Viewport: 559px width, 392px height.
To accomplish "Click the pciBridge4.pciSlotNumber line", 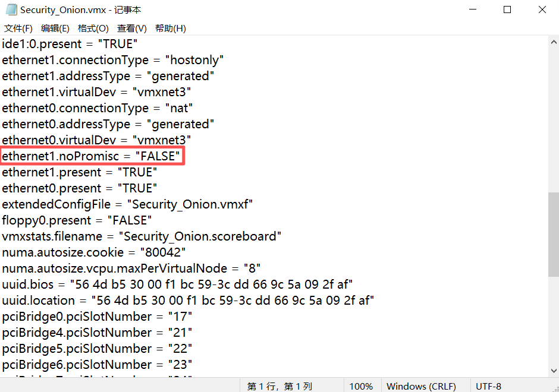I will tap(97, 332).
